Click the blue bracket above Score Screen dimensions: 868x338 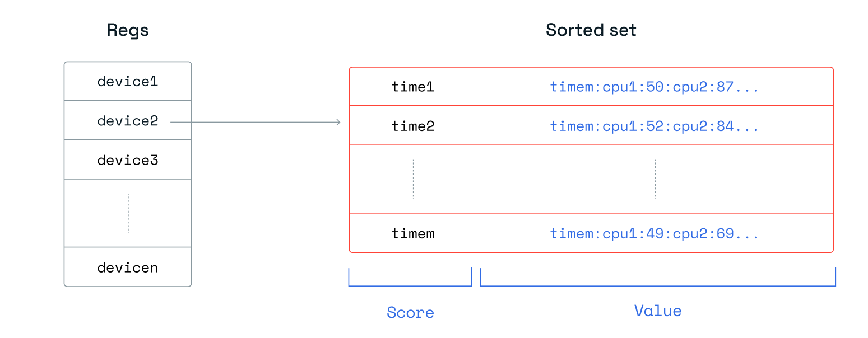[x=410, y=285]
